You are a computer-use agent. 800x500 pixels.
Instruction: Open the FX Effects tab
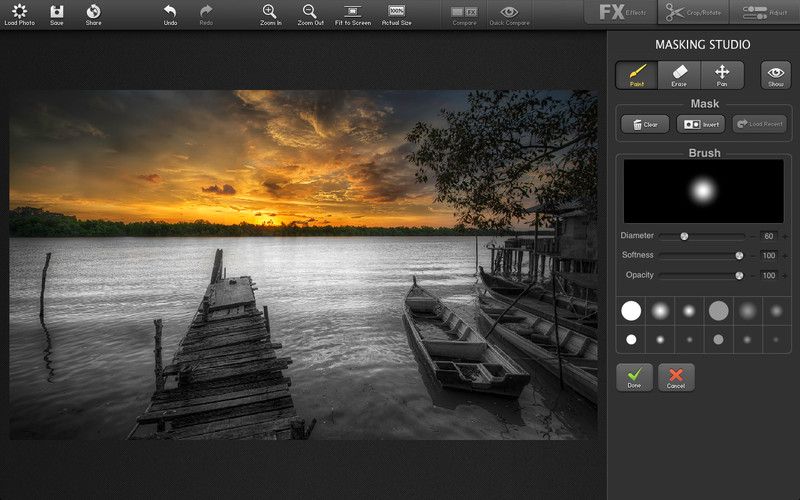tap(621, 12)
